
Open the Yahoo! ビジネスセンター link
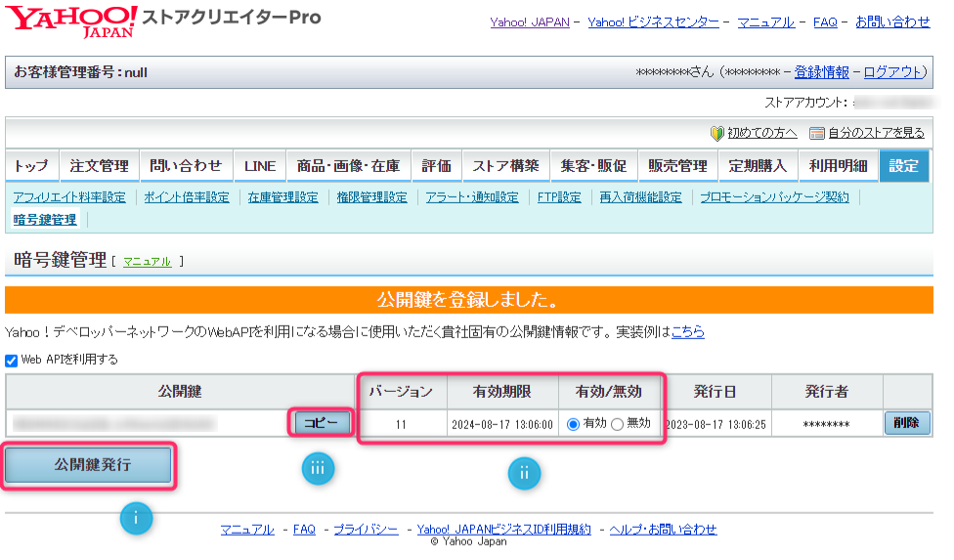click(653, 22)
